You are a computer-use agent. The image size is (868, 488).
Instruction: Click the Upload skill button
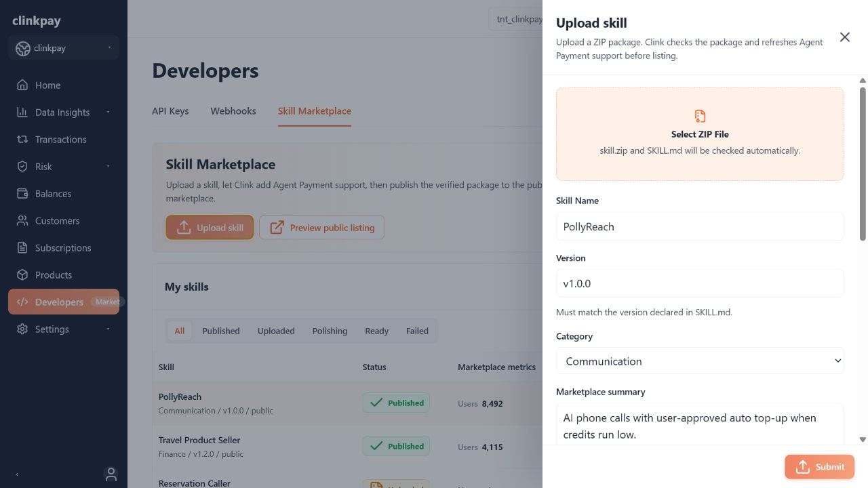(210, 228)
